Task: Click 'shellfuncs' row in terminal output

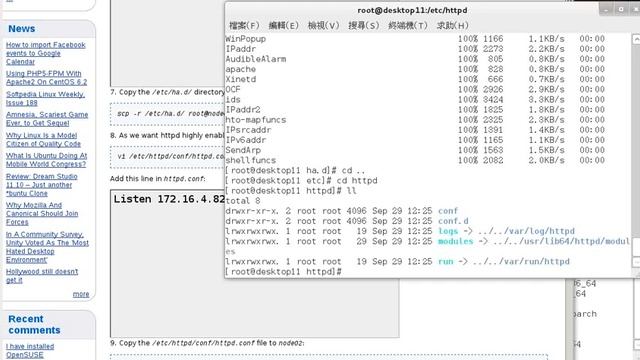Action: coord(415,160)
